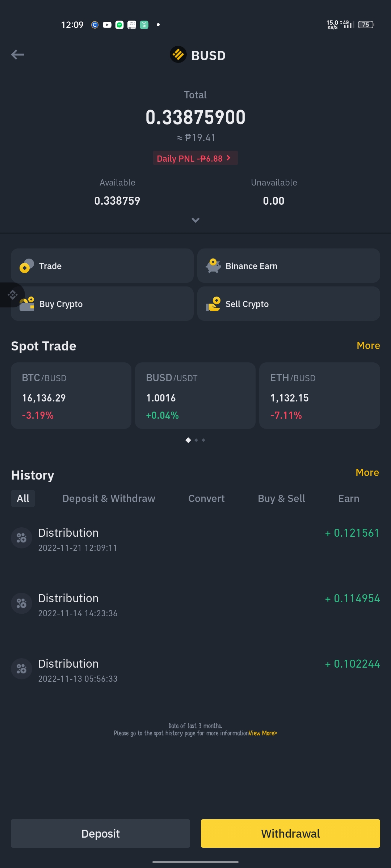Image resolution: width=391 pixels, height=868 pixels.
Task: Tap the Buy Crypto wallet icon
Action: pos(27,304)
